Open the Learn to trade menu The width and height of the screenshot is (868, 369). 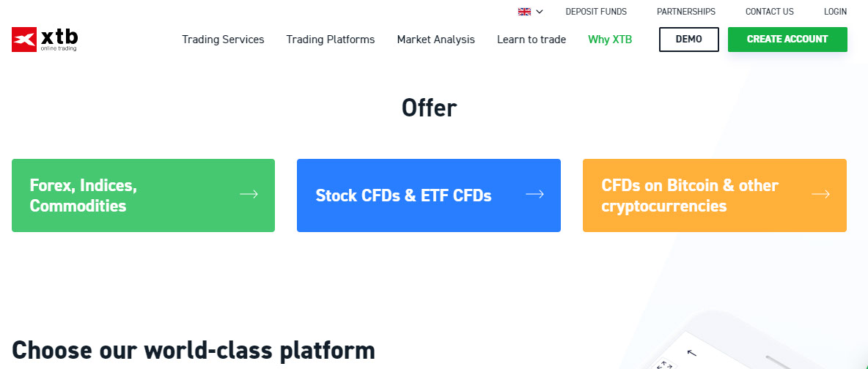pos(532,40)
